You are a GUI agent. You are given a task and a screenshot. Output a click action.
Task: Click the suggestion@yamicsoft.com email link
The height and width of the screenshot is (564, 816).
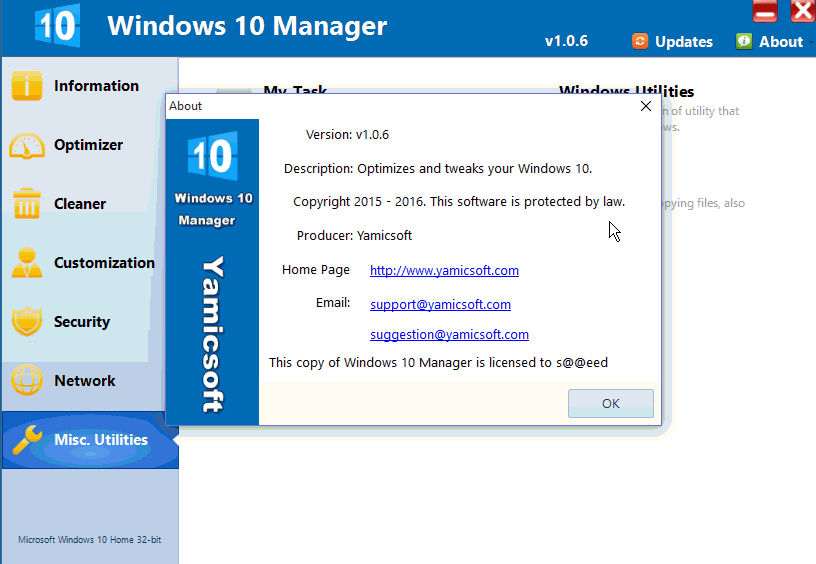click(x=449, y=335)
